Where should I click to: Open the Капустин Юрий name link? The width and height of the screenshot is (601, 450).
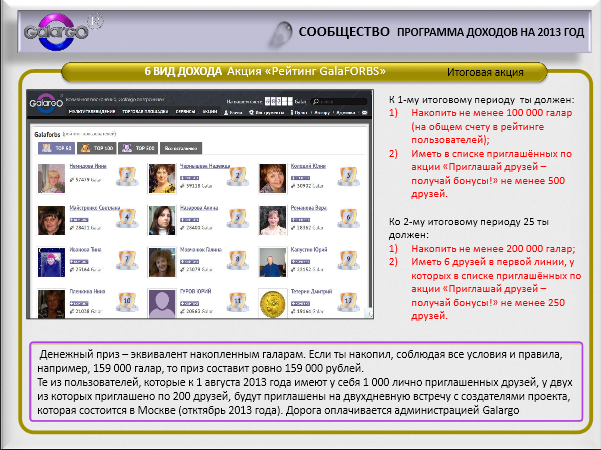point(309,250)
